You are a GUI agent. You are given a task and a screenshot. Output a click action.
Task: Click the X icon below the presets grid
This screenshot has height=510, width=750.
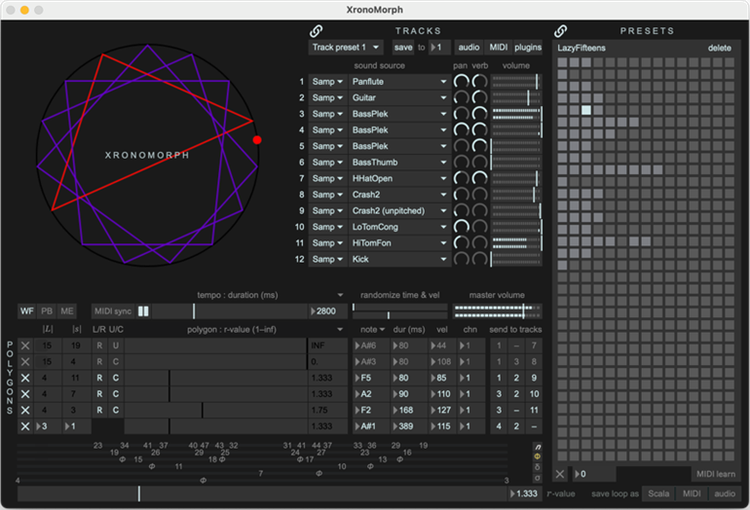pyautogui.click(x=561, y=474)
